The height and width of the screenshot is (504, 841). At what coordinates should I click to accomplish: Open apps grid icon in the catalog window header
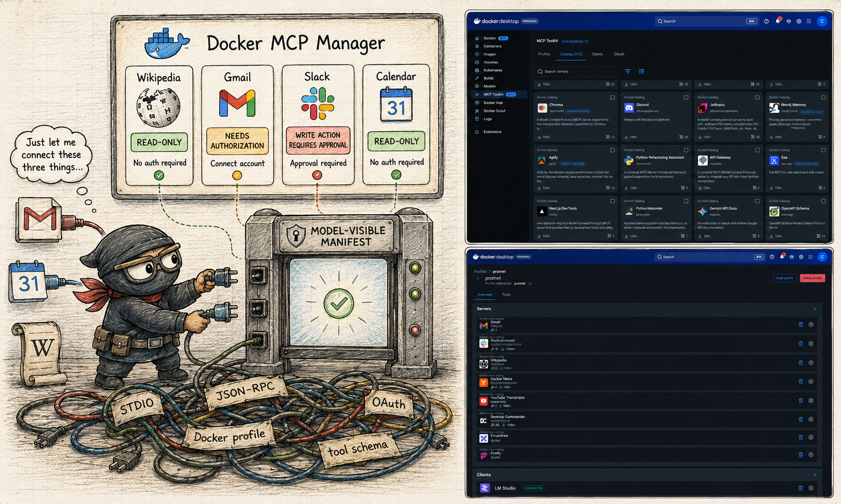click(x=809, y=21)
